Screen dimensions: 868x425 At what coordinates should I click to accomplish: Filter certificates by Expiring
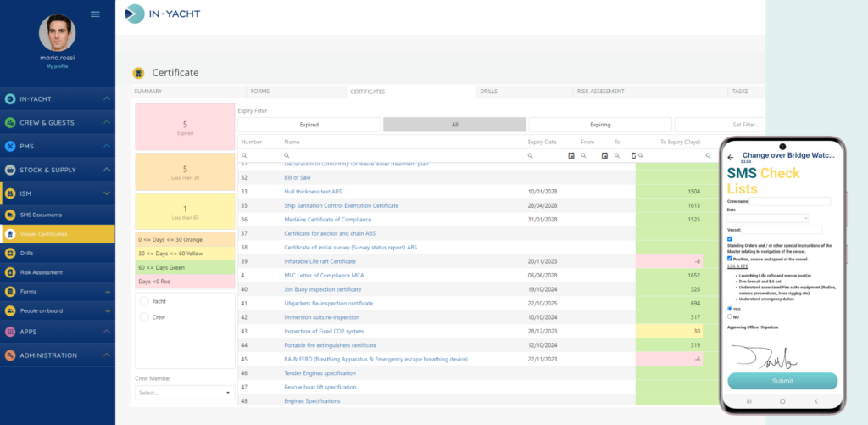(x=600, y=125)
